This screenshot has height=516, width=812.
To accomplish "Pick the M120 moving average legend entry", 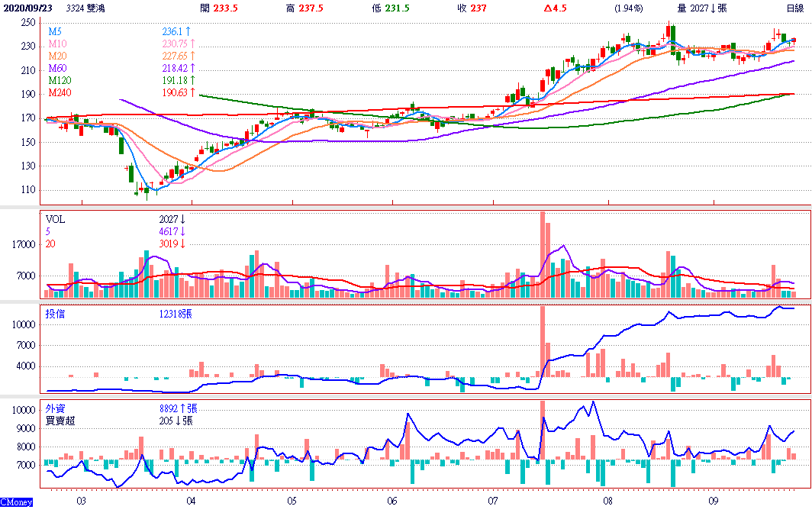I will pyautogui.click(x=60, y=80).
